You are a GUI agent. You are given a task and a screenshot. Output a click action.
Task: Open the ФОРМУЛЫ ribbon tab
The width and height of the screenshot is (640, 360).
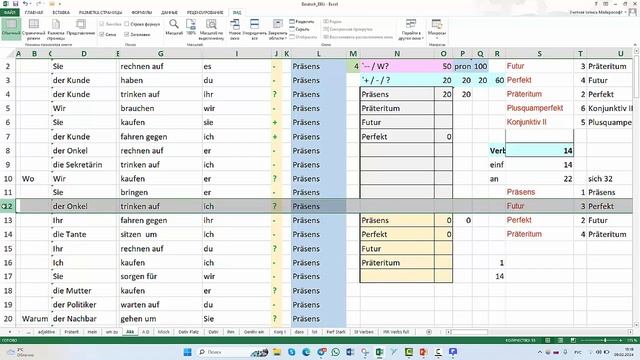(x=142, y=13)
